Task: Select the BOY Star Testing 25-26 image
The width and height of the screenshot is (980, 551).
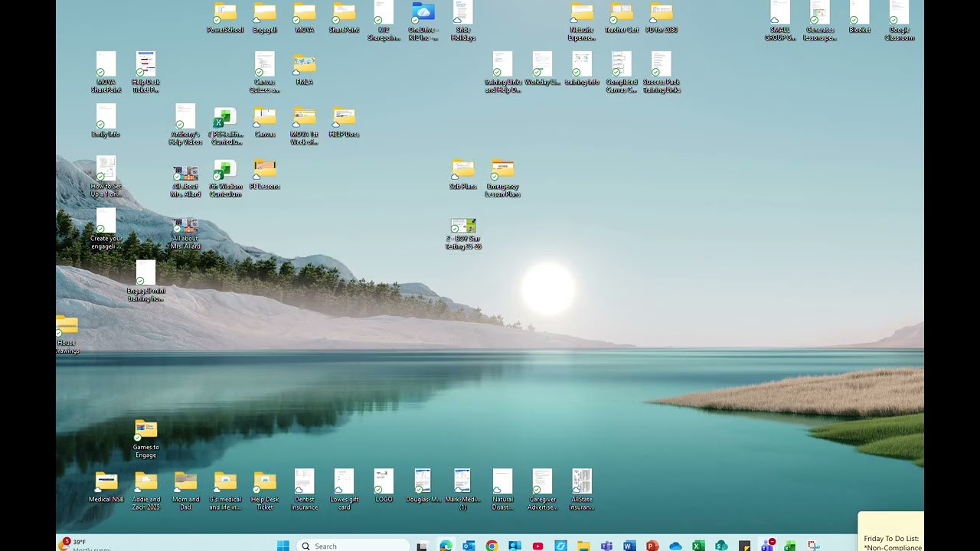Action: coord(463,233)
